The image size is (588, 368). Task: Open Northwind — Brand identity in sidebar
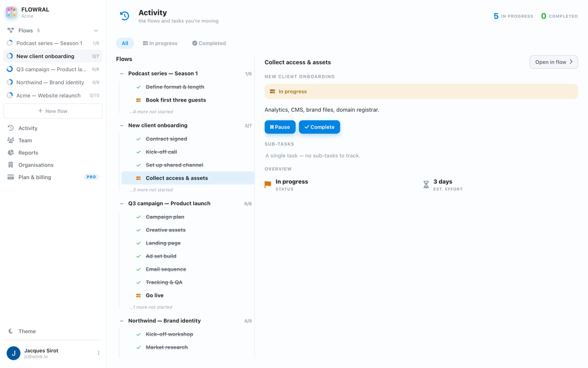(x=53, y=82)
